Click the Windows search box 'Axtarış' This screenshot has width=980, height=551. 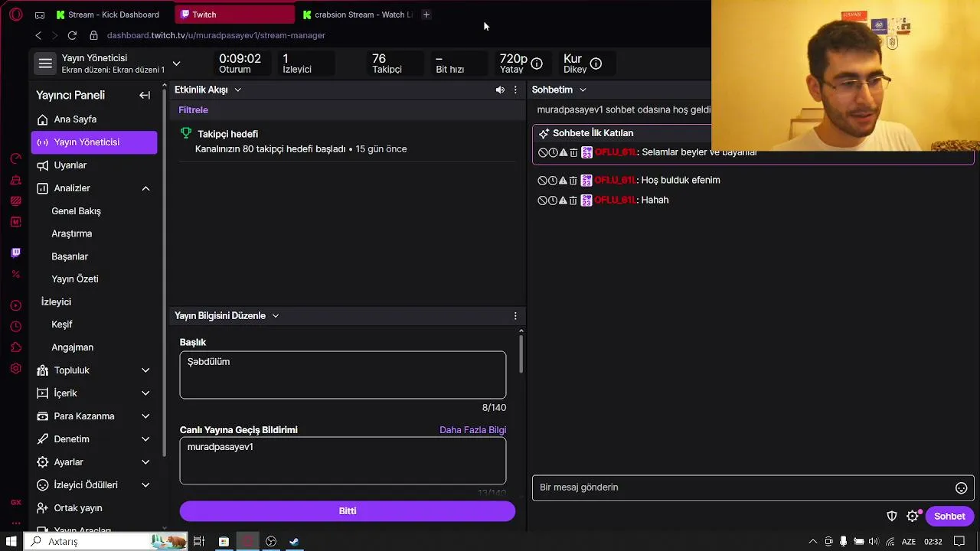click(106, 542)
